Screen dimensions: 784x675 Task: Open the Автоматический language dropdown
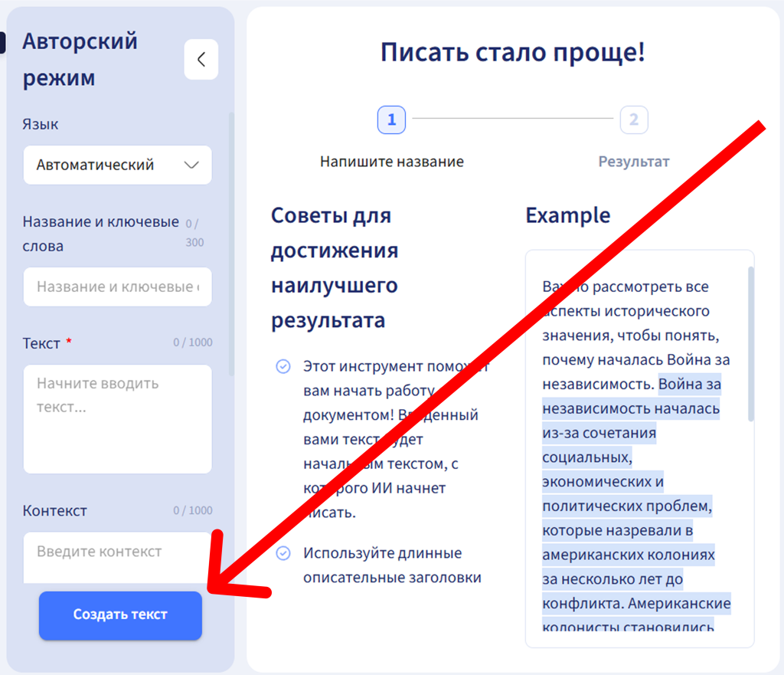tap(117, 165)
